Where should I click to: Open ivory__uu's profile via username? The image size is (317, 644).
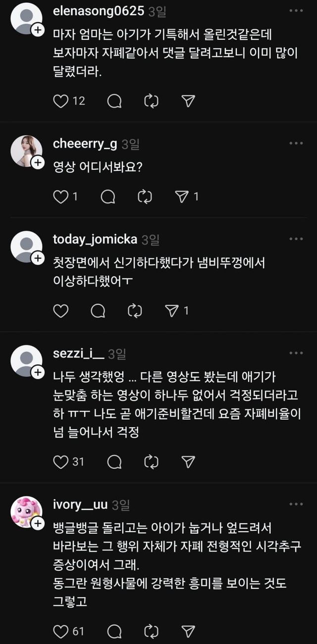click(x=80, y=504)
